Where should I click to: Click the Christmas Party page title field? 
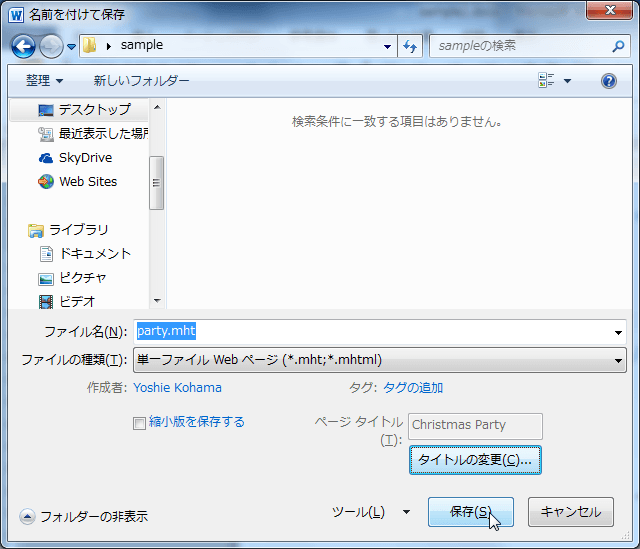(x=476, y=426)
